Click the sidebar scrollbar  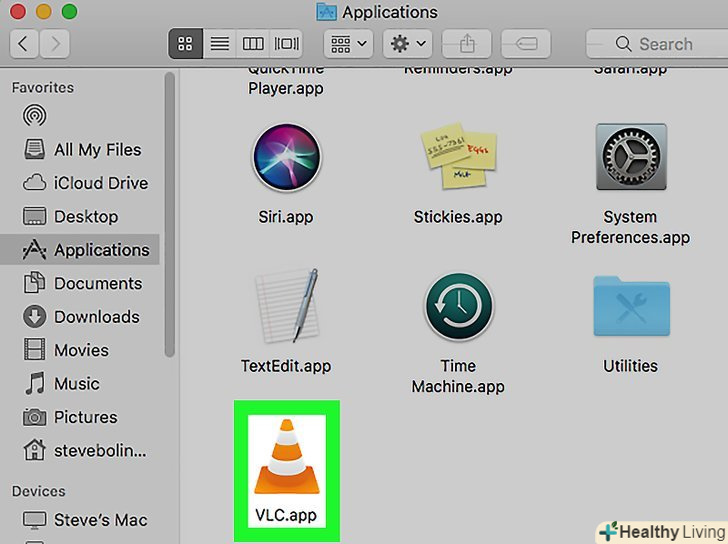(169, 214)
